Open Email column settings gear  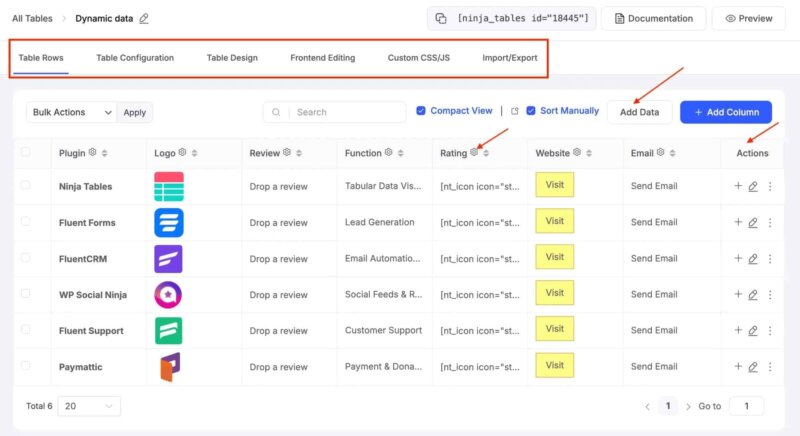(661, 152)
